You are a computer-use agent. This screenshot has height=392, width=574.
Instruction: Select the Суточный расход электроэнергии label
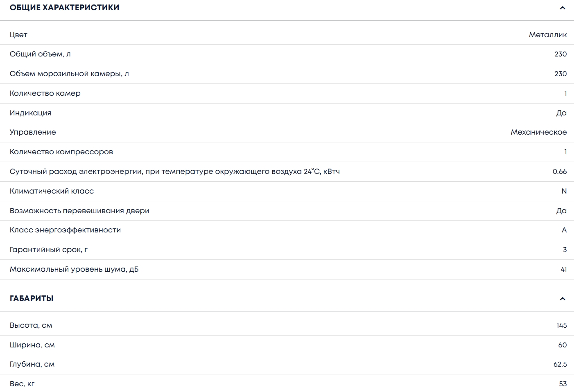[174, 171]
